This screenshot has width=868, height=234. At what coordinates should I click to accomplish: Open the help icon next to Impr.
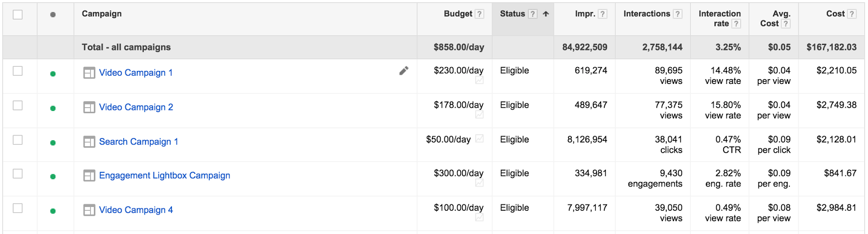pyautogui.click(x=603, y=14)
